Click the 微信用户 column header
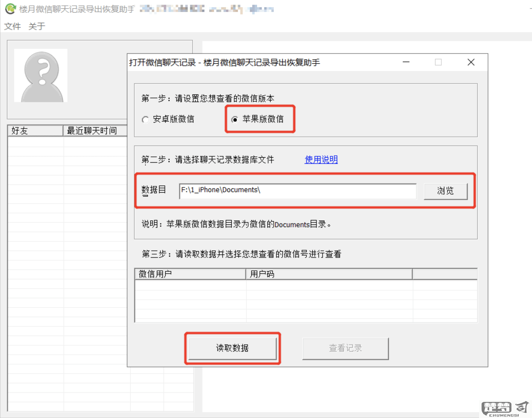Screen dimensions: 532x418 click(x=190, y=274)
